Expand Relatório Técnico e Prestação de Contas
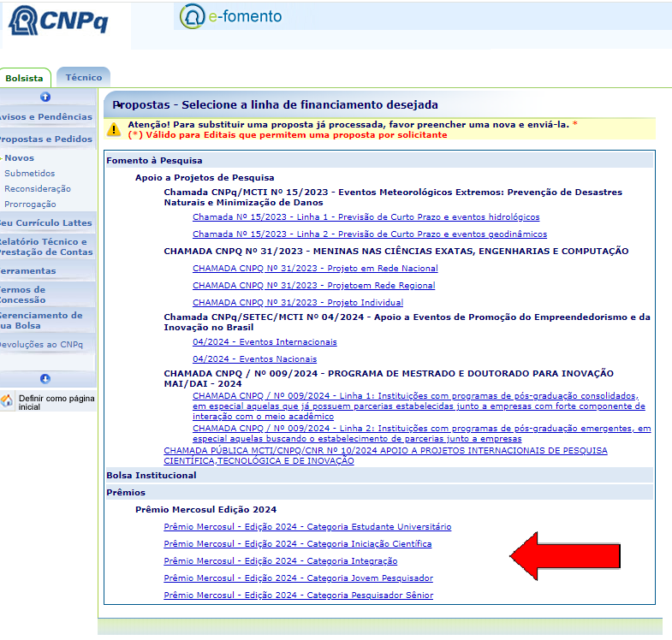The image size is (672, 640). point(46,246)
